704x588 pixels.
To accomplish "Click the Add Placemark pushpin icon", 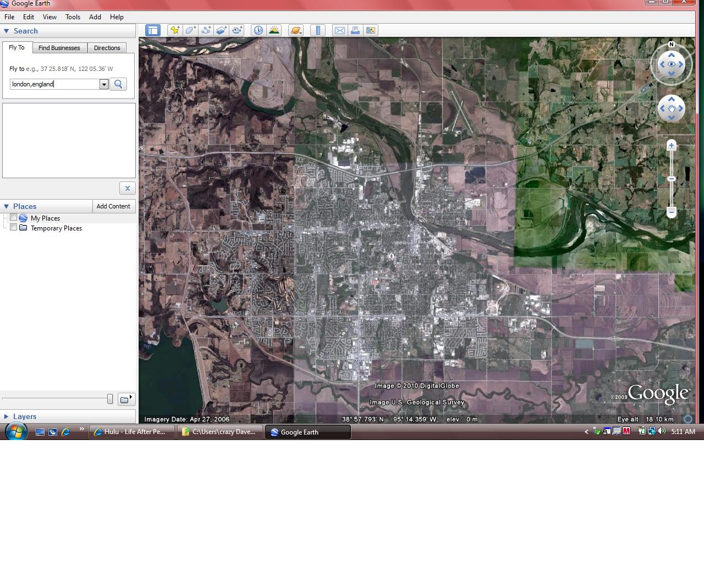I will [x=175, y=30].
